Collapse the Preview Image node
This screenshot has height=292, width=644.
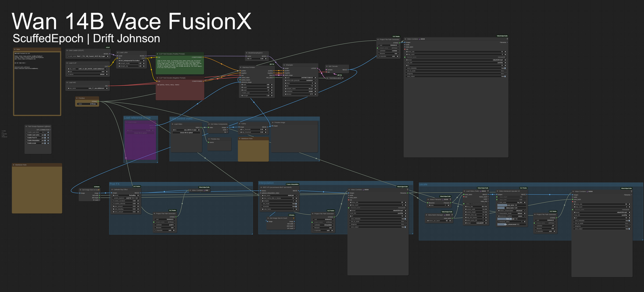coord(273,122)
